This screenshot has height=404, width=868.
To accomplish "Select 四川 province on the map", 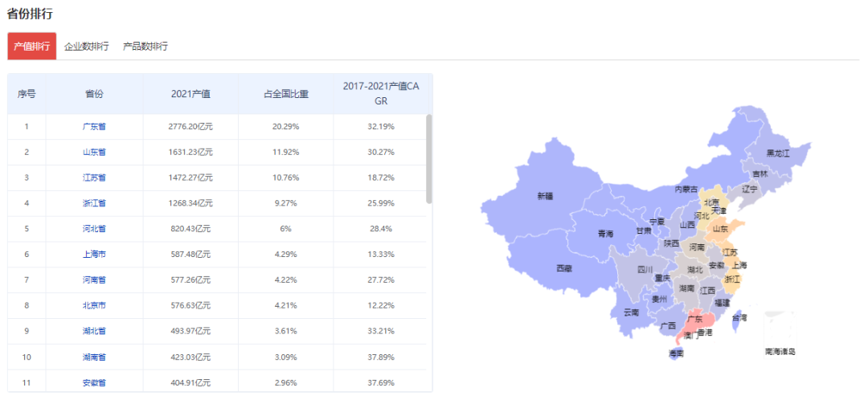I will (645, 269).
